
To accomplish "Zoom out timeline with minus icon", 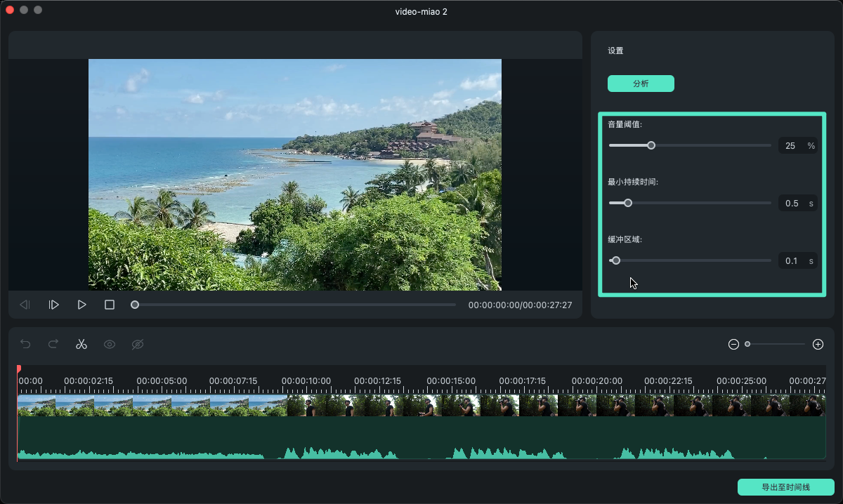I will pos(733,344).
